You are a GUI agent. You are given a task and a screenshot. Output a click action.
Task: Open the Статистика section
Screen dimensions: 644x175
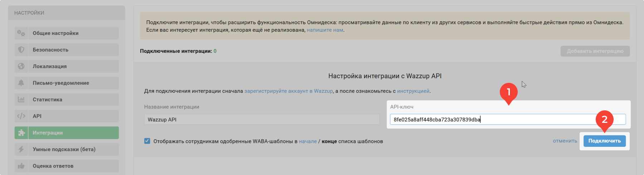click(67, 99)
